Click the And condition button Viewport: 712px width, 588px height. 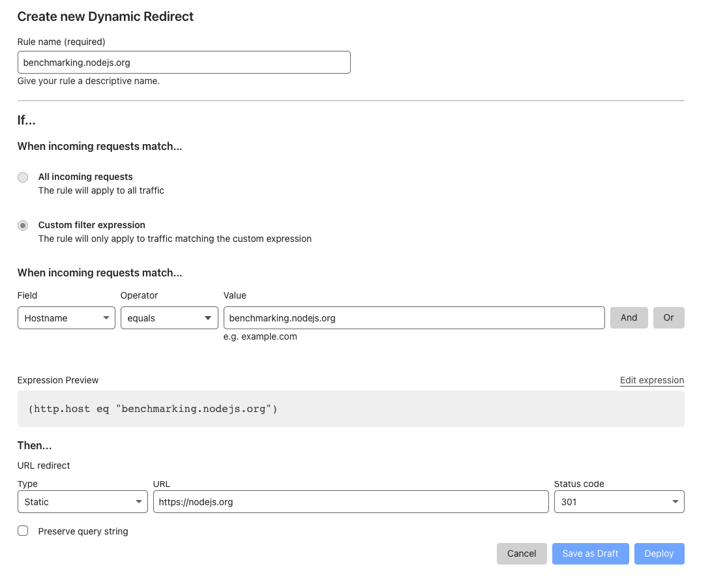pyautogui.click(x=629, y=318)
